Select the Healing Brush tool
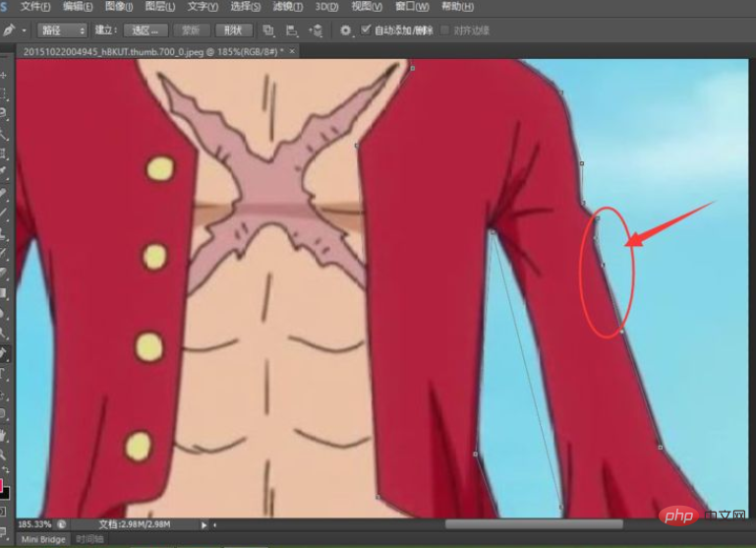The width and height of the screenshot is (756, 548). (x=3, y=194)
